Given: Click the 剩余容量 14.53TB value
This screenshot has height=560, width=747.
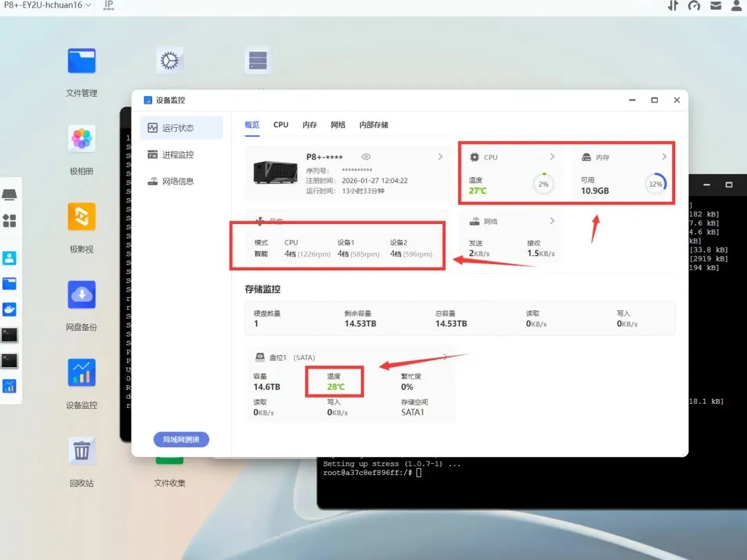Looking at the screenshot, I should click(x=360, y=324).
